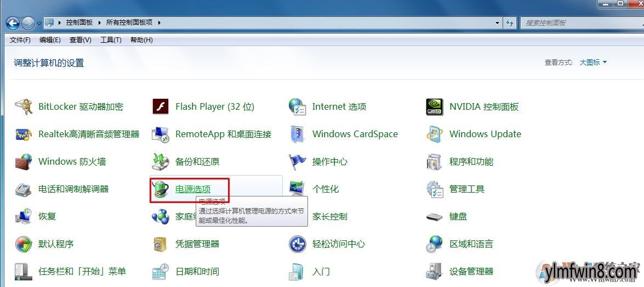This screenshot has height=287, width=644.
Task: Click the 控制面板 breadcrumb
Action: [81, 22]
